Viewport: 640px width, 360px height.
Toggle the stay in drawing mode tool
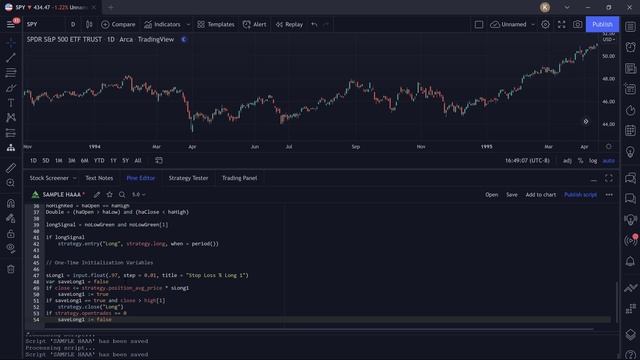(x=11, y=218)
